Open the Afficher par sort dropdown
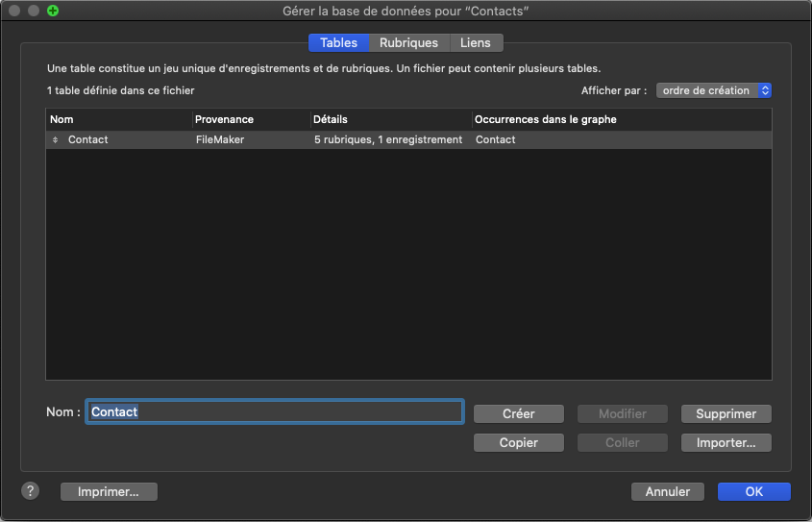The width and height of the screenshot is (812, 522). click(x=714, y=90)
